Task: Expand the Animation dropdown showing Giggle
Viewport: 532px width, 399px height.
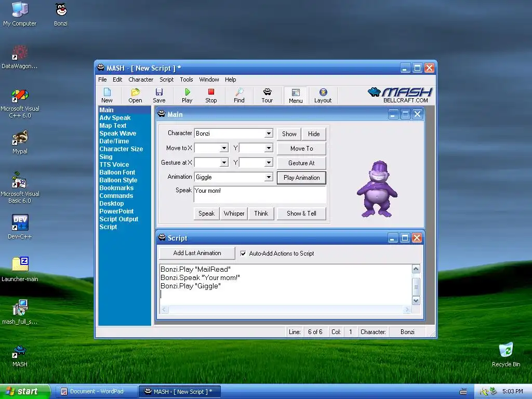Action: [x=269, y=177]
